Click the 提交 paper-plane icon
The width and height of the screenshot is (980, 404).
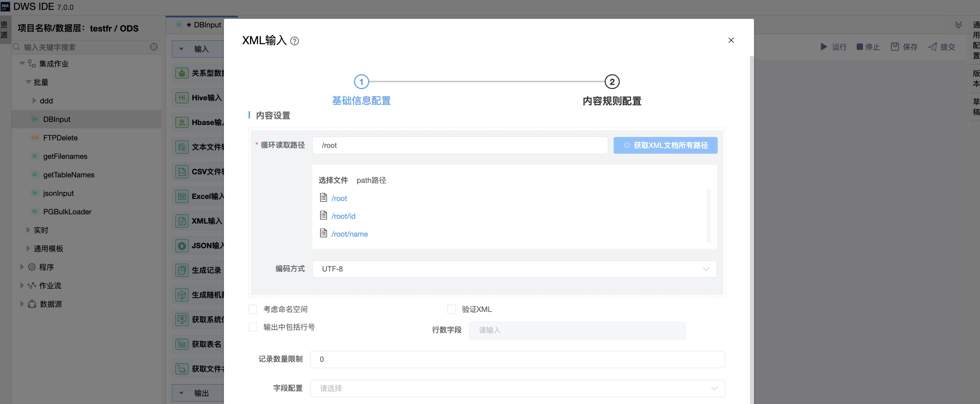[932, 47]
